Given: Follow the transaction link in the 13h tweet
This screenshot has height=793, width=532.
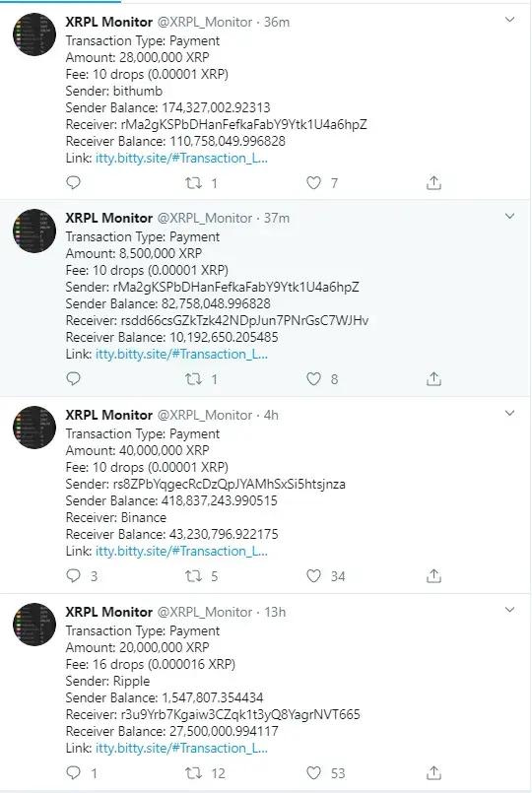Looking at the screenshot, I should click(x=181, y=748).
